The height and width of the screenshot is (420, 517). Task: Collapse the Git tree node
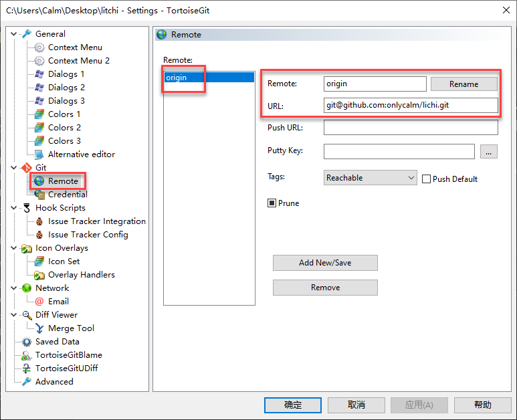[x=14, y=168]
